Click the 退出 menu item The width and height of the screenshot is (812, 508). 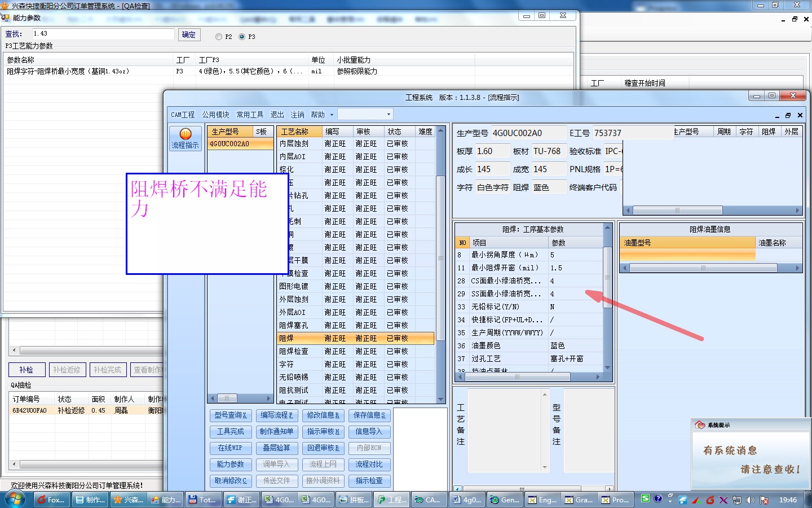[x=277, y=115]
